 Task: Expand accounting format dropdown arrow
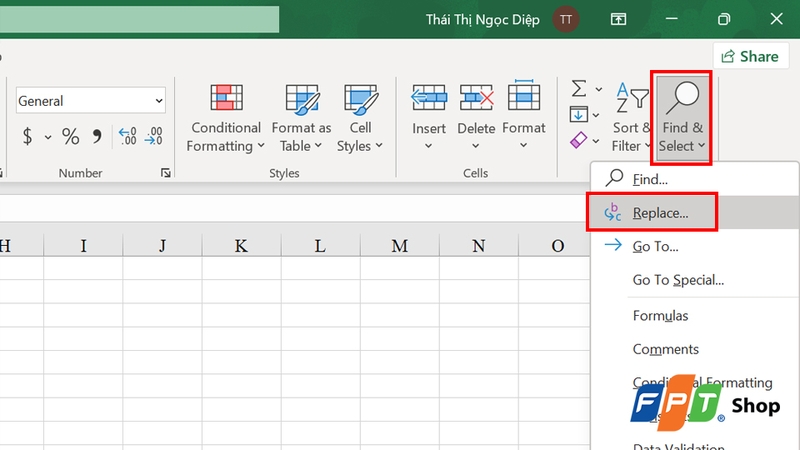(x=48, y=137)
